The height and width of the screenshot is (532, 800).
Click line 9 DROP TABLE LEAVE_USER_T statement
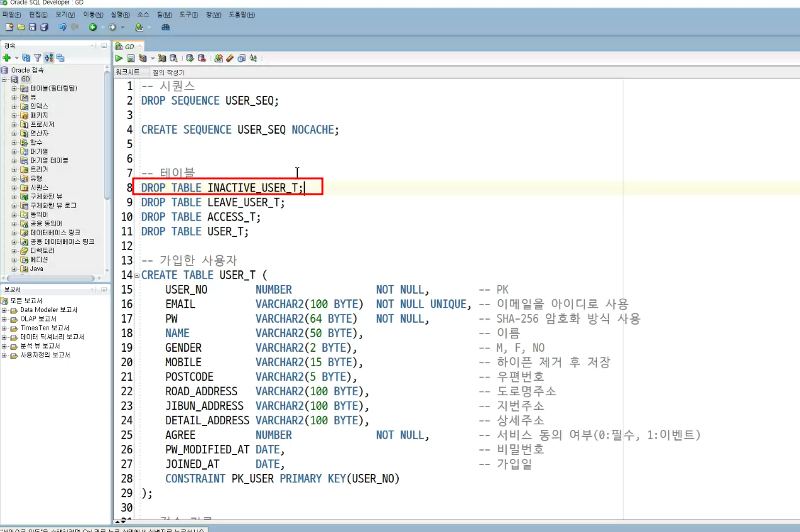point(213,202)
